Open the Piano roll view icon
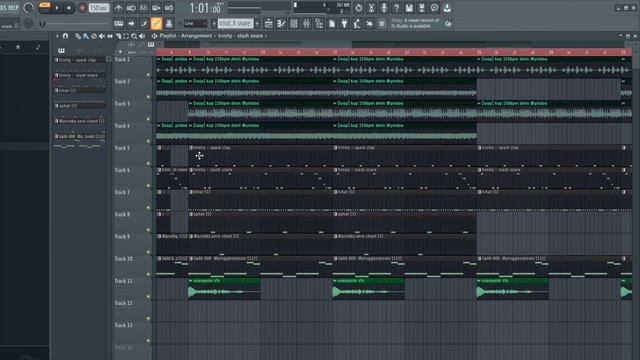This screenshot has width=640, height=360. (x=281, y=24)
